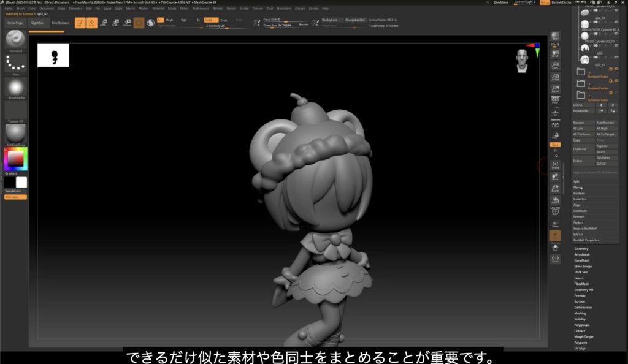Click the lock camera icon
The width and height of the screenshot is (628, 364).
(555, 136)
